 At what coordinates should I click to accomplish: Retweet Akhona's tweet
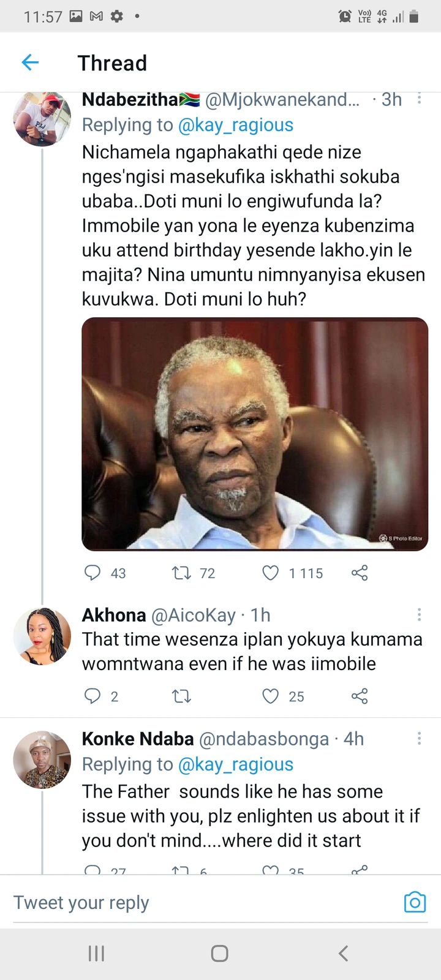click(181, 696)
